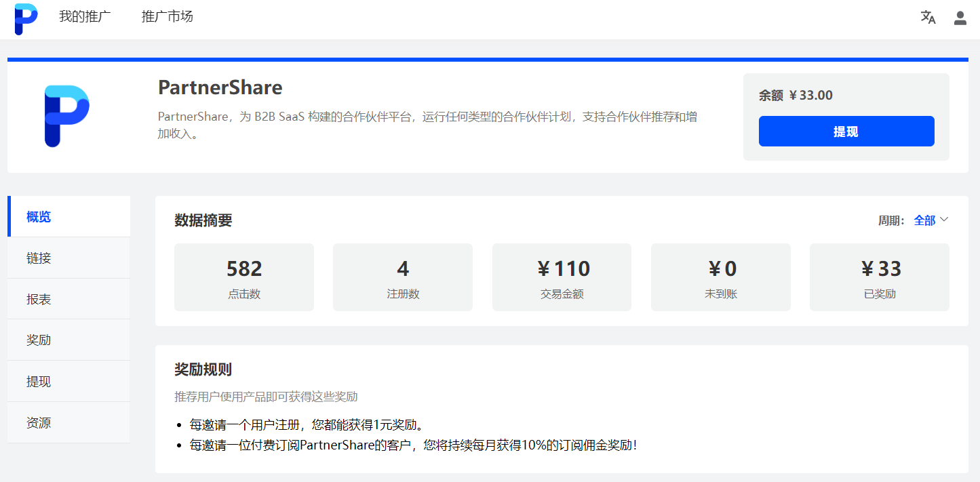Click the ¥33 已奖励 stat card

pyautogui.click(x=879, y=277)
